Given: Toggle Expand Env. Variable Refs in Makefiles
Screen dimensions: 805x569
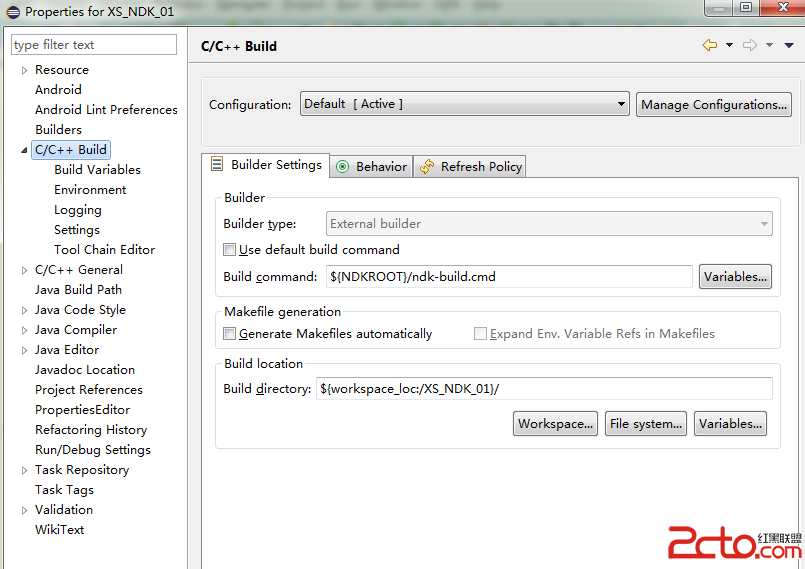Looking at the screenshot, I should 480,334.
